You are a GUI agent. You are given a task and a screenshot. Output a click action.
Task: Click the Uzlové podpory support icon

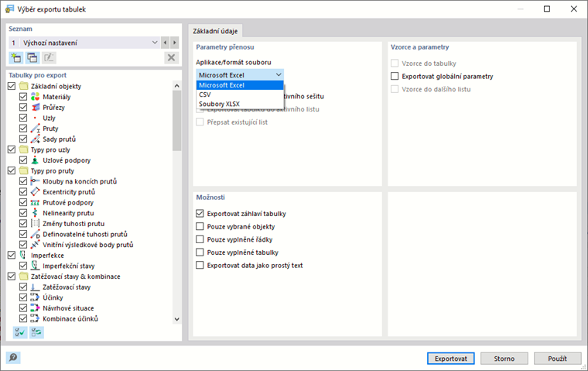click(x=35, y=160)
